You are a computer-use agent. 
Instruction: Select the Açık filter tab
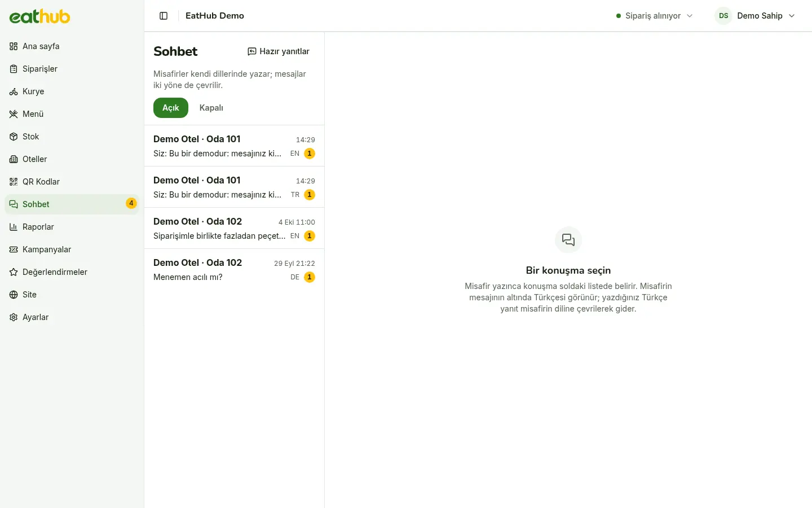(x=171, y=108)
